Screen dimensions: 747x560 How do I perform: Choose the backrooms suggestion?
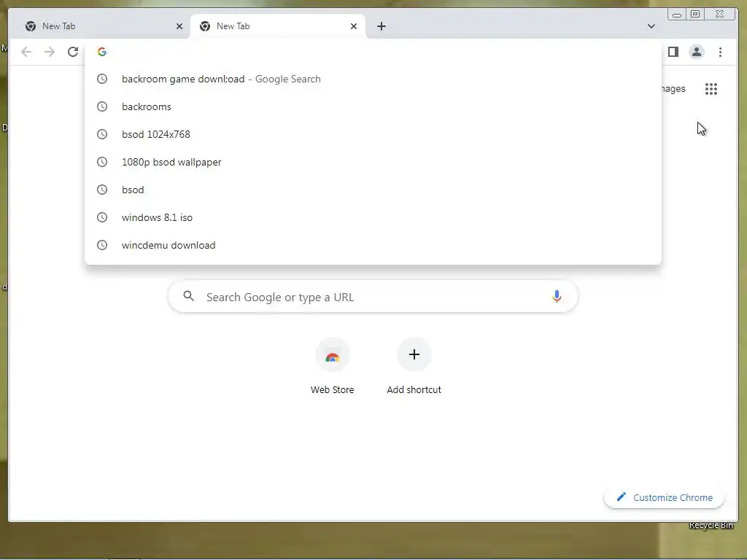373,106
